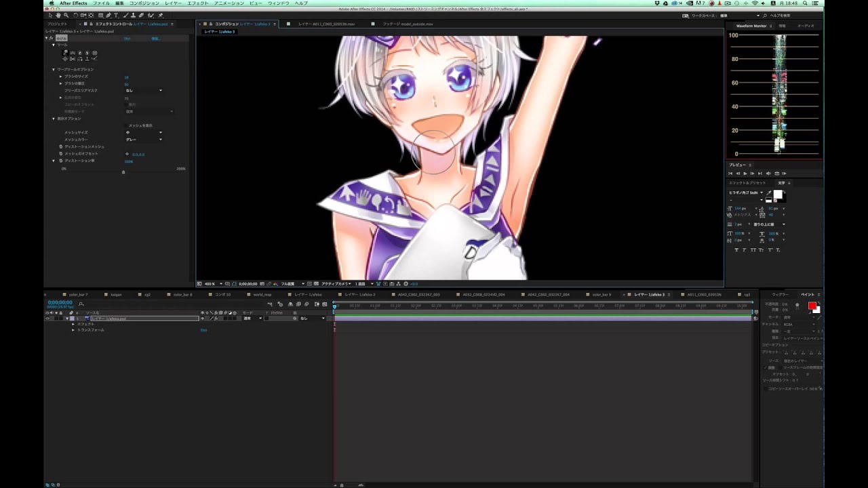Open the ペイント panel tab
The height and width of the screenshot is (488, 868).
coord(808,295)
